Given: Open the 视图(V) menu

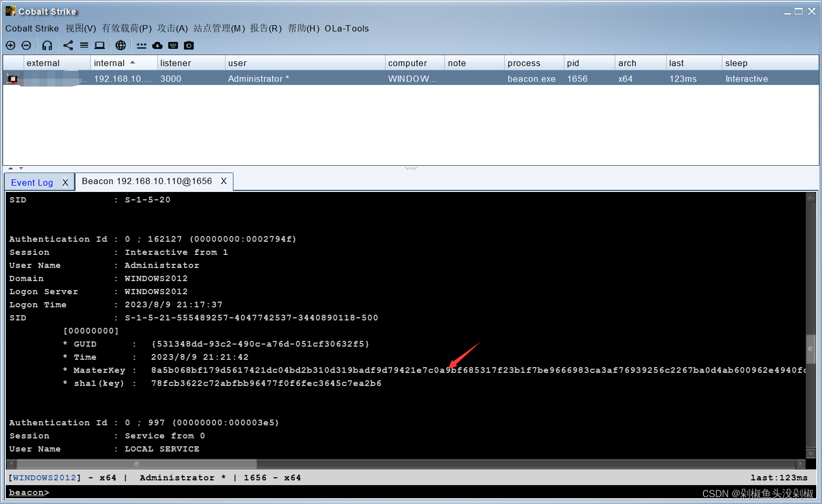Looking at the screenshot, I should coord(80,28).
